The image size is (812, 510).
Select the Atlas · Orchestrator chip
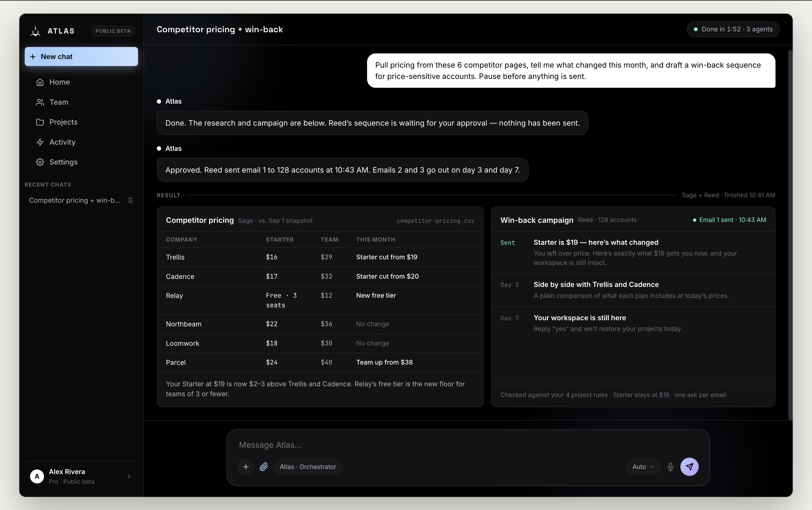click(x=308, y=467)
